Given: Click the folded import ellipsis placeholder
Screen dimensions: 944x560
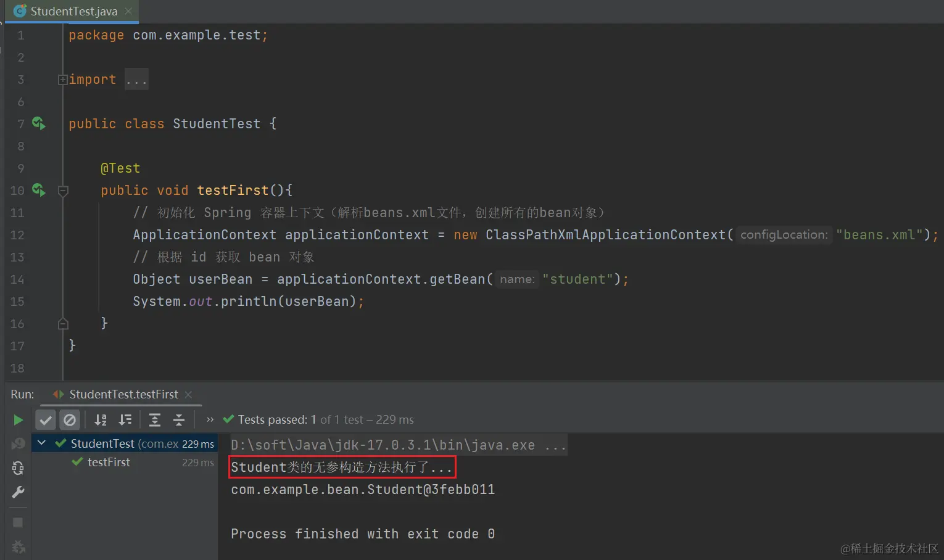Looking at the screenshot, I should click(136, 80).
